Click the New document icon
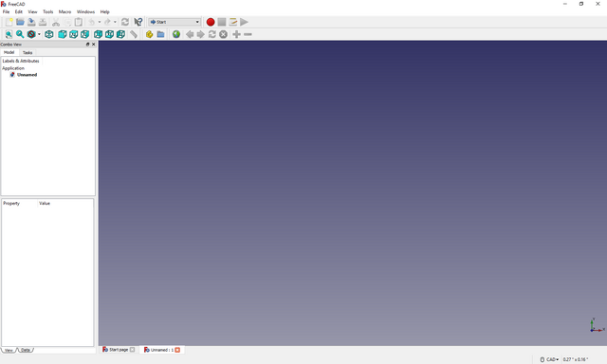The height and width of the screenshot is (364, 607). click(9, 22)
